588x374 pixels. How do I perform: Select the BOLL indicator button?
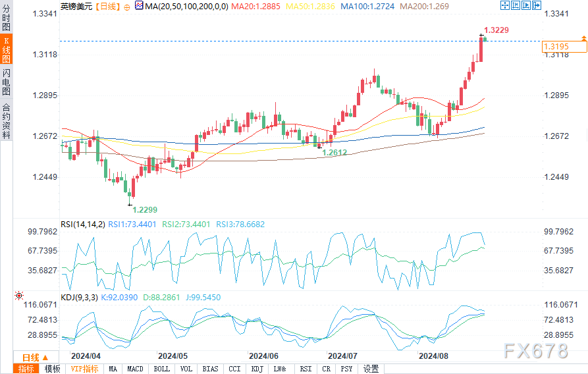(x=161, y=369)
